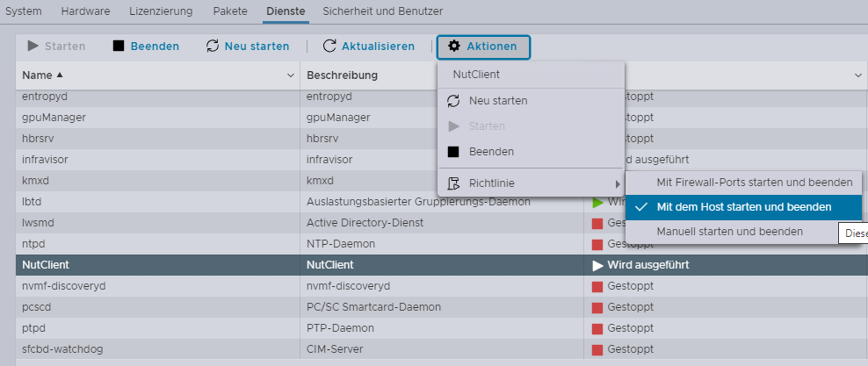
Task: Click green running icon in lbtd row
Action: [x=597, y=203]
